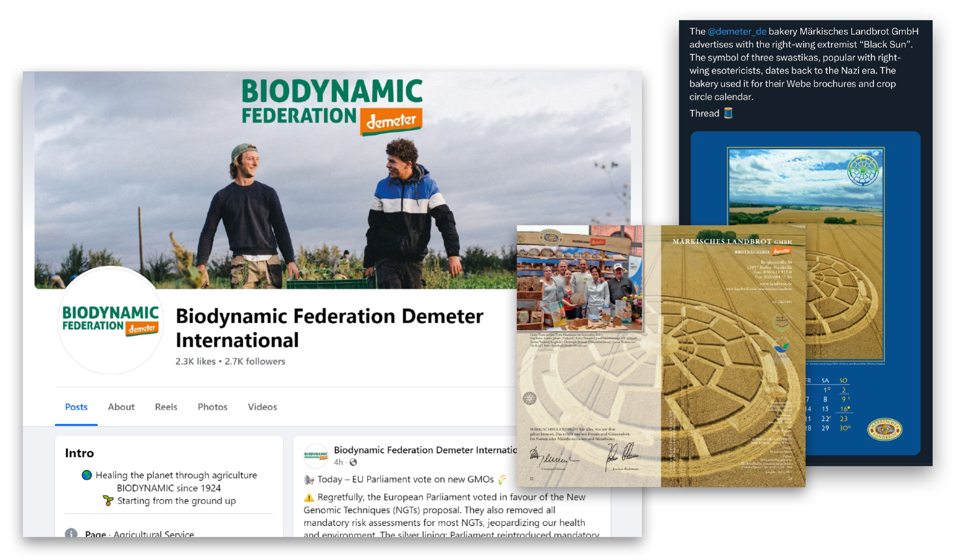
Task: Click the 'MÄRKISCHES LANDBROT GMBH' brochure heading
Action: [732, 242]
